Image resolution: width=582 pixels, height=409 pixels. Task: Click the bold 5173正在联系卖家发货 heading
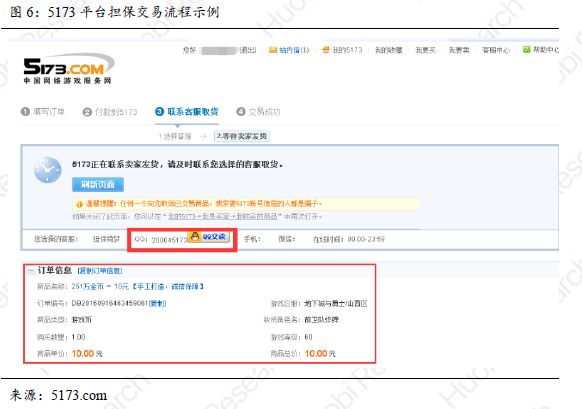tap(177, 164)
